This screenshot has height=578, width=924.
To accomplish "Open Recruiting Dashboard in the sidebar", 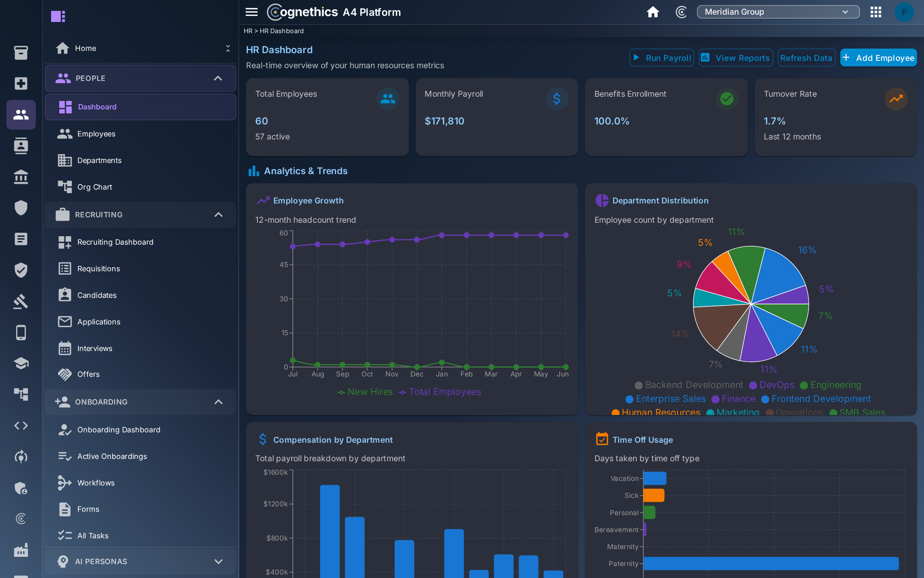I will pyautogui.click(x=141, y=242).
